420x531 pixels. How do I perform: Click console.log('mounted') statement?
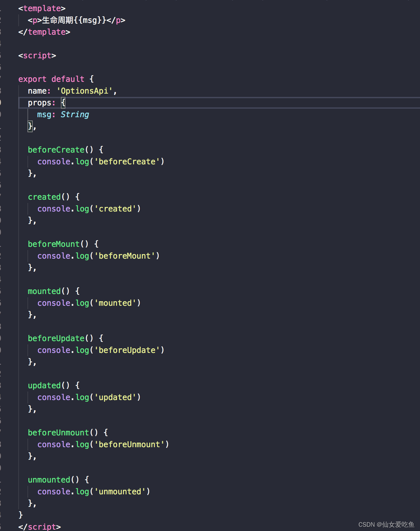89,303
